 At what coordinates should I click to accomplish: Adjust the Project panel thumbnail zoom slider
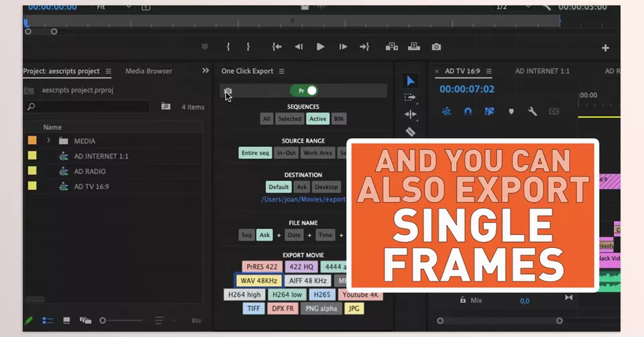tap(121, 321)
